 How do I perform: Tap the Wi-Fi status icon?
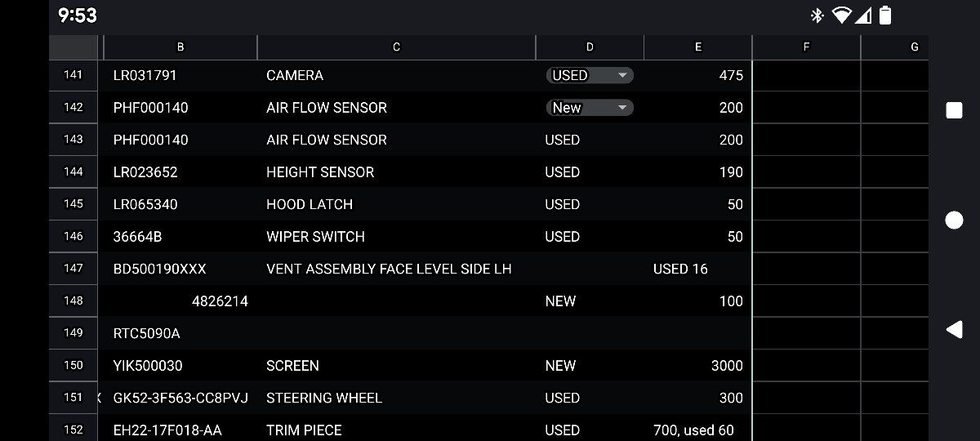pyautogui.click(x=840, y=16)
